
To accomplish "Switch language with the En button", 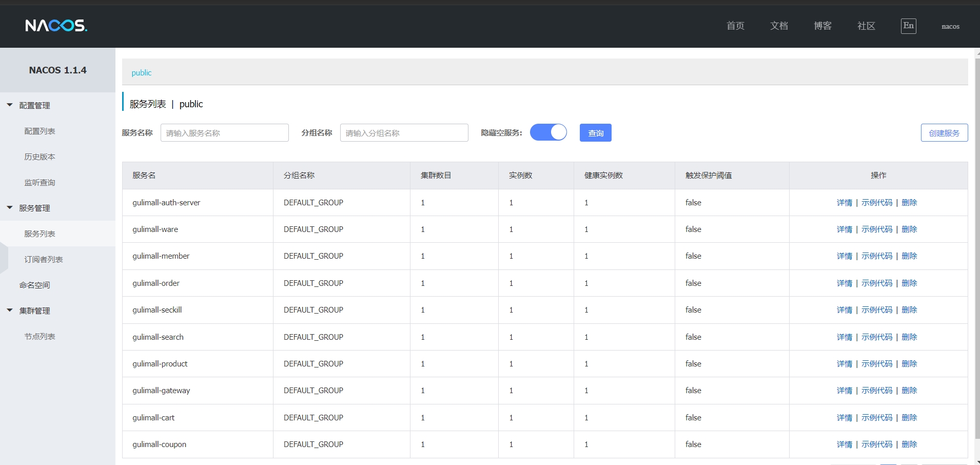I will [x=909, y=26].
